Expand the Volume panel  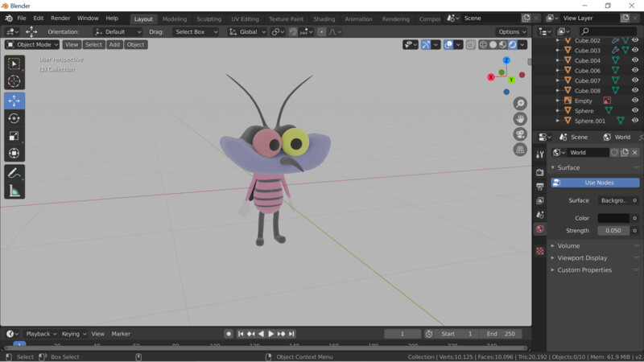click(568, 245)
